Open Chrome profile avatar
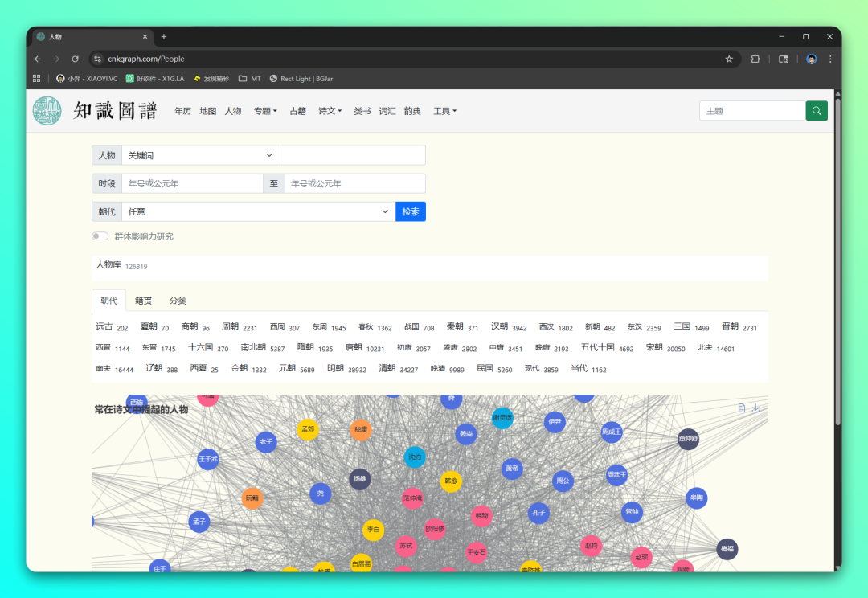868x598 pixels. (812, 59)
